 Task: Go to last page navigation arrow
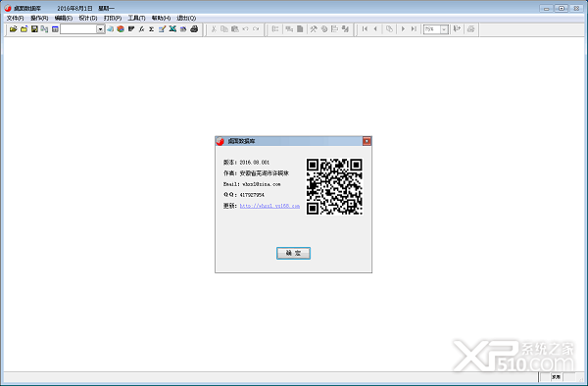tap(414, 29)
